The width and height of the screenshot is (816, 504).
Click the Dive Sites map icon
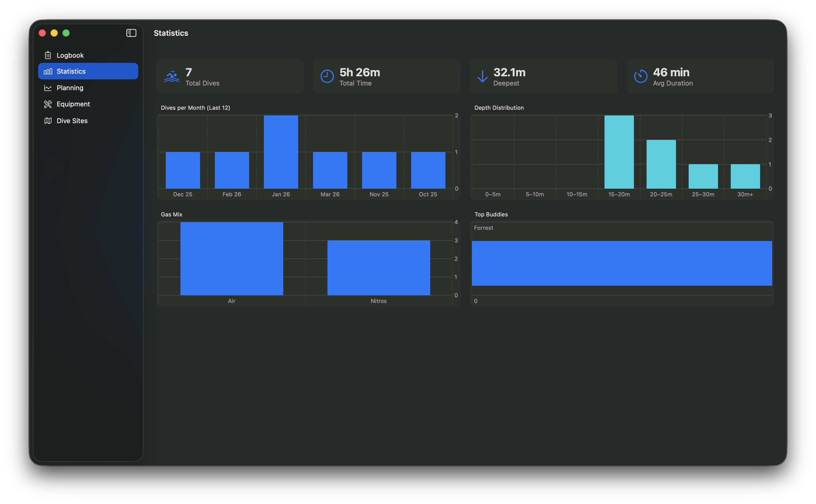pos(48,120)
